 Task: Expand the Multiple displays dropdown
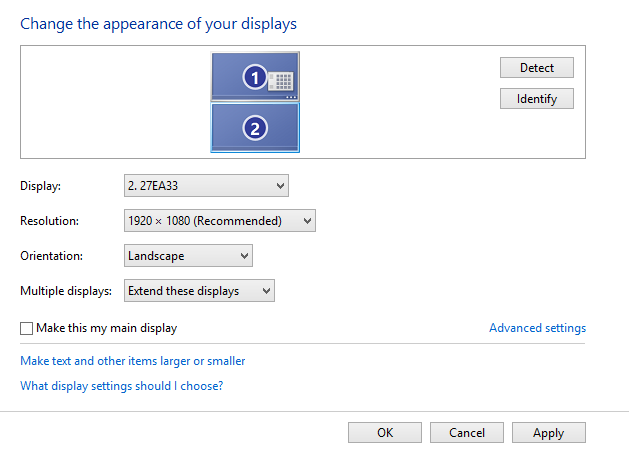pos(199,291)
